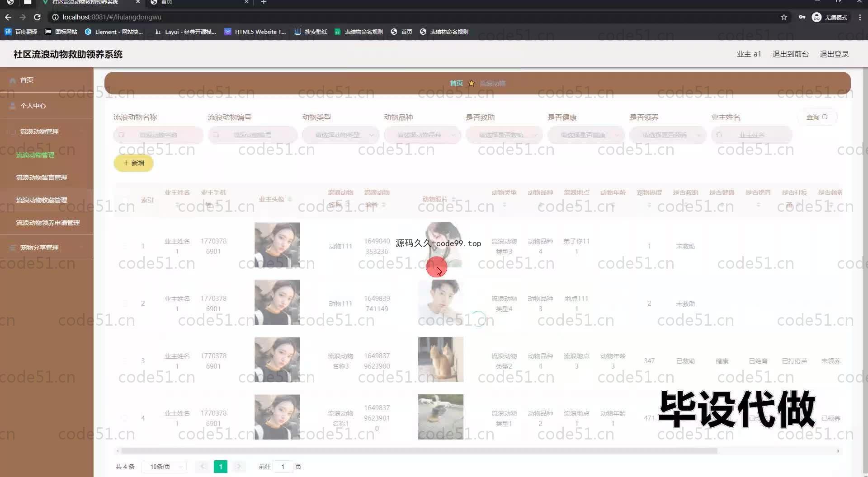Click the star icon in the breadcrumb bar
The image size is (868, 477).
[x=472, y=83]
